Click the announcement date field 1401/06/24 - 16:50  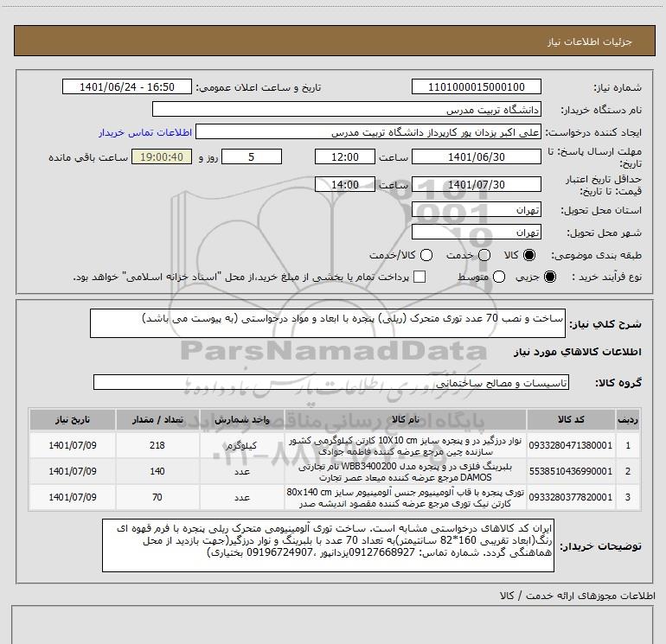(127, 87)
